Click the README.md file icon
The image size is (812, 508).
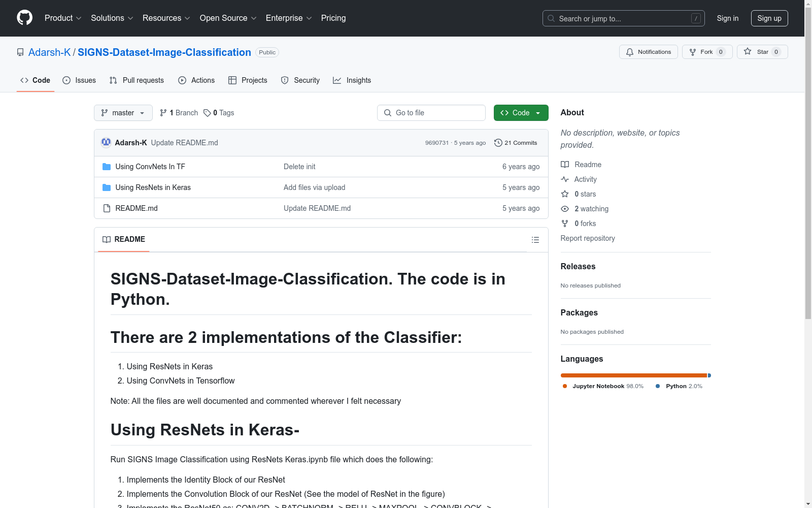(107, 208)
